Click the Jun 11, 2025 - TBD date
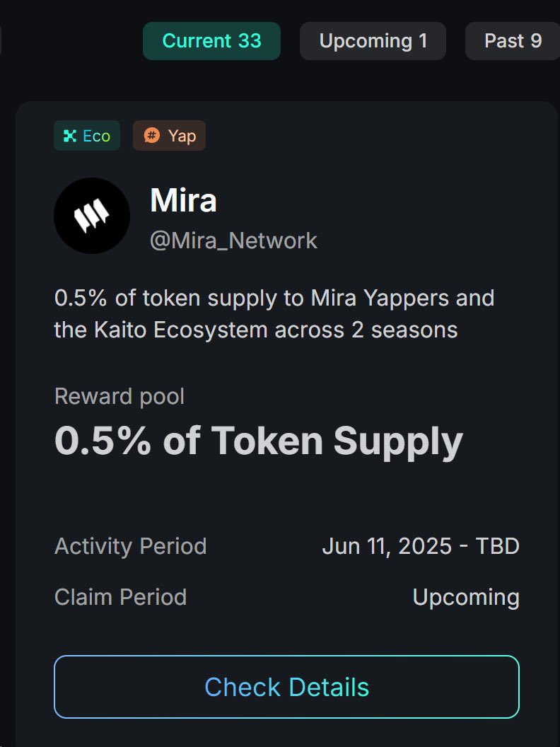The width and height of the screenshot is (560, 747). [421, 546]
